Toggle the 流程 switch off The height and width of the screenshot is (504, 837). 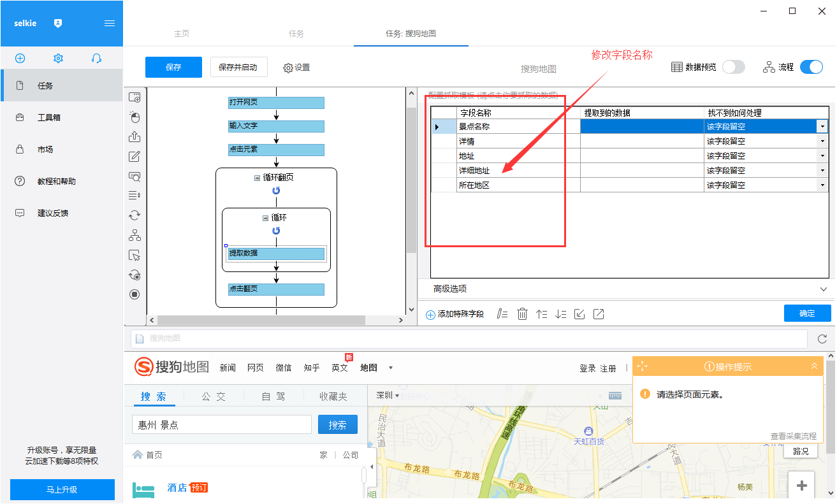tap(812, 67)
